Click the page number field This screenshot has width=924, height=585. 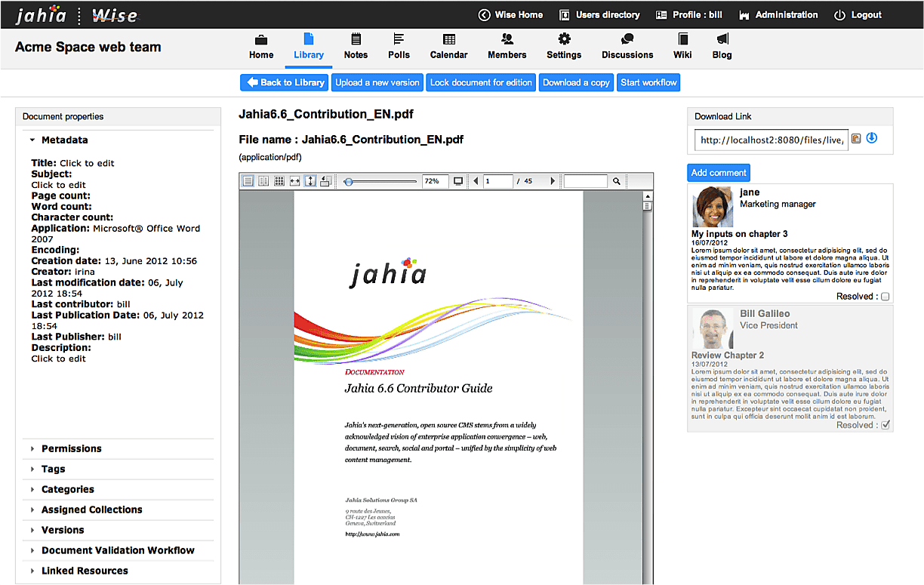click(498, 181)
